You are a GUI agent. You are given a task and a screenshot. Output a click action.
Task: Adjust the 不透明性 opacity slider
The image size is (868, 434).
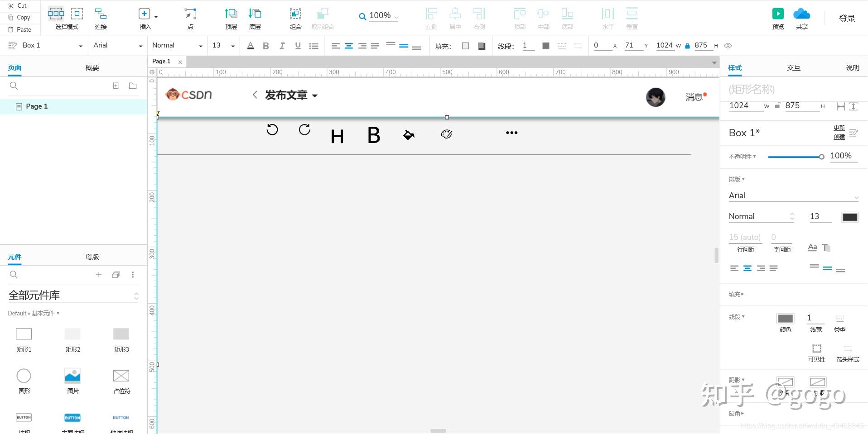(796, 157)
